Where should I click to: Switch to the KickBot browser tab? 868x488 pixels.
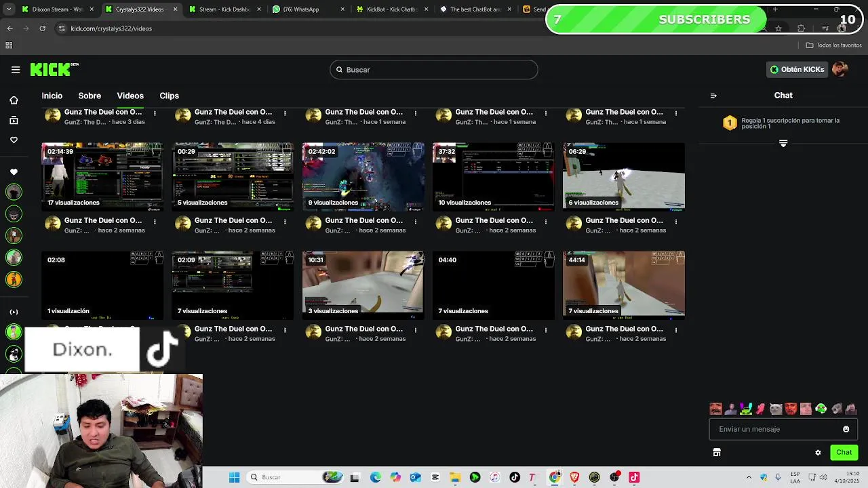pos(391,9)
